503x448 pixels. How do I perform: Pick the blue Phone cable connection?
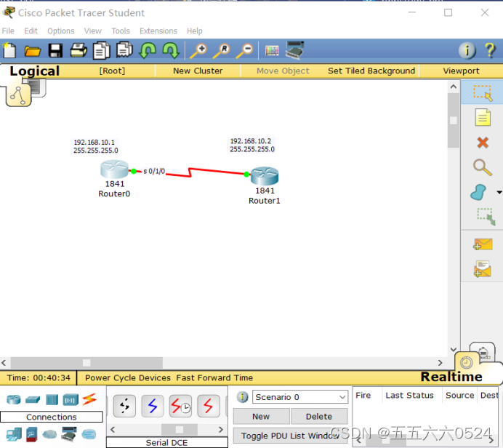click(153, 407)
